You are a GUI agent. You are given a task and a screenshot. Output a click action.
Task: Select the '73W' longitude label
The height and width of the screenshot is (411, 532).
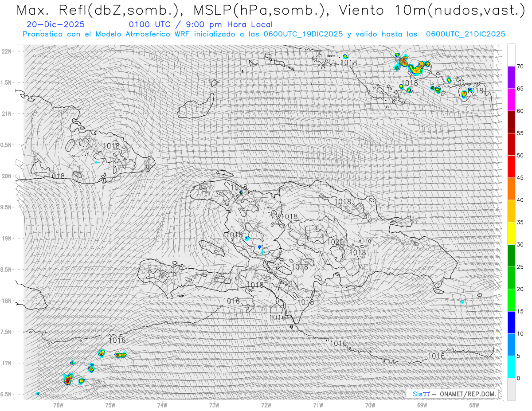[x=214, y=405]
